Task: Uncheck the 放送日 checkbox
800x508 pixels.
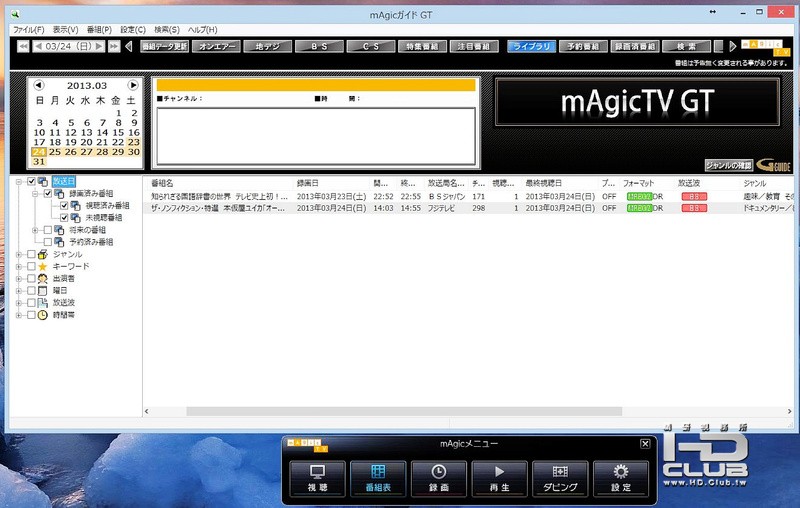Action: [x=32, y=181]
